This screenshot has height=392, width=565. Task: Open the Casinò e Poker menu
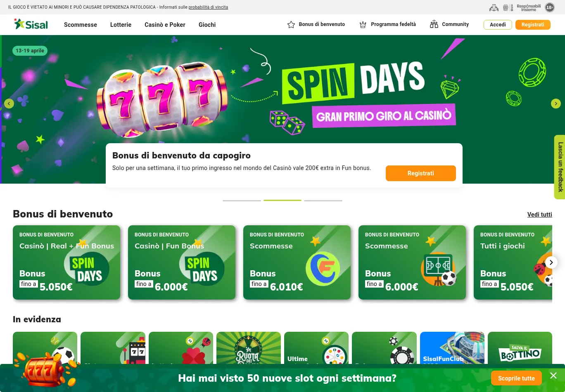[x=165, y=25]
